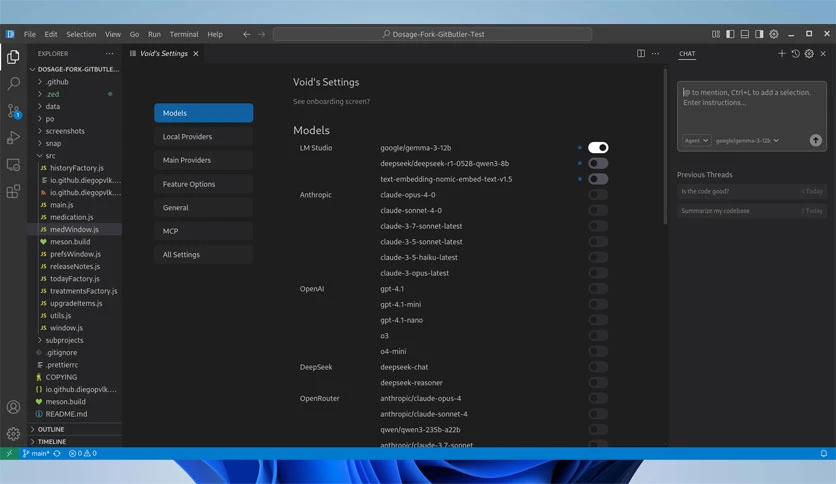Image resolution: width=836 pixels, height=484 pixels.
Task: Open chat history icon
Action: (795, 53)
